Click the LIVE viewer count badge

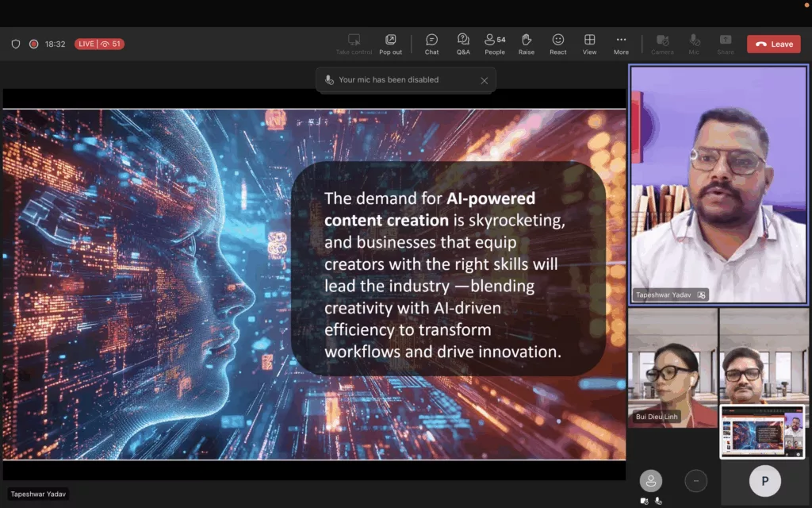click(99, 44)
